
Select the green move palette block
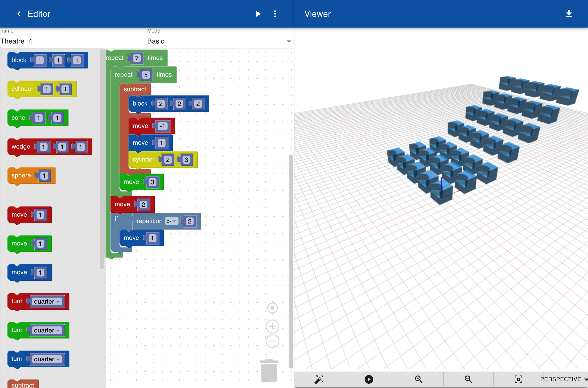(19, 244)
